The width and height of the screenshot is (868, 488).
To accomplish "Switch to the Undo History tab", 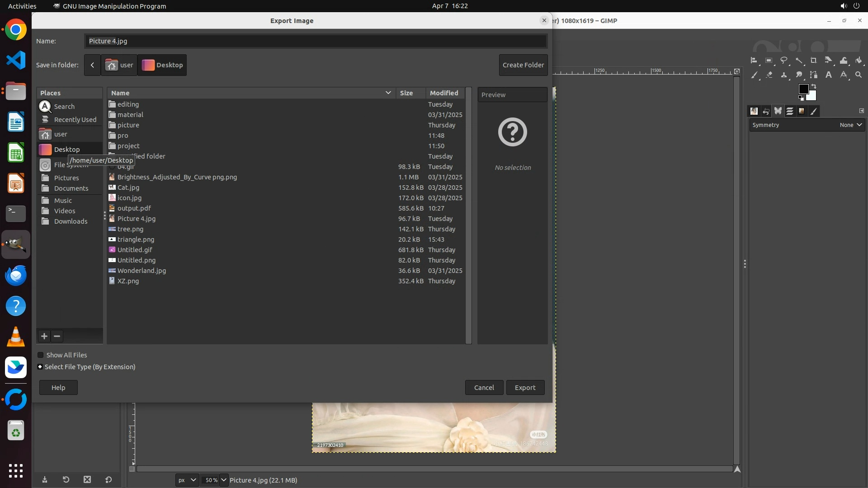I will tap(766, 111).
